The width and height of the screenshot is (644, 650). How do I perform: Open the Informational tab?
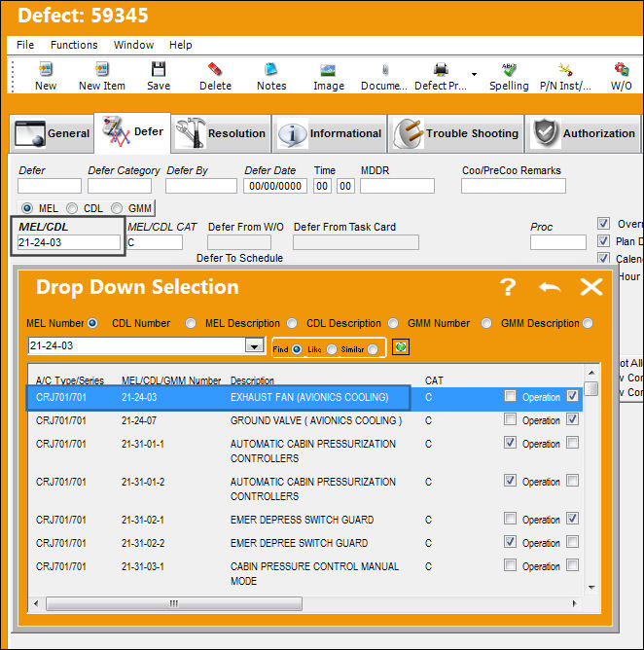pos(330,133)
